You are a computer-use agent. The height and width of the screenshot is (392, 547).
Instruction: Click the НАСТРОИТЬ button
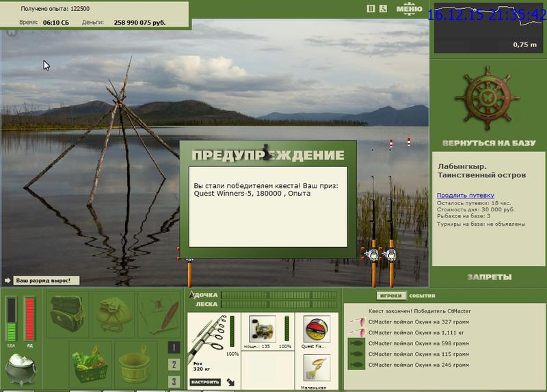click(205, 382)
